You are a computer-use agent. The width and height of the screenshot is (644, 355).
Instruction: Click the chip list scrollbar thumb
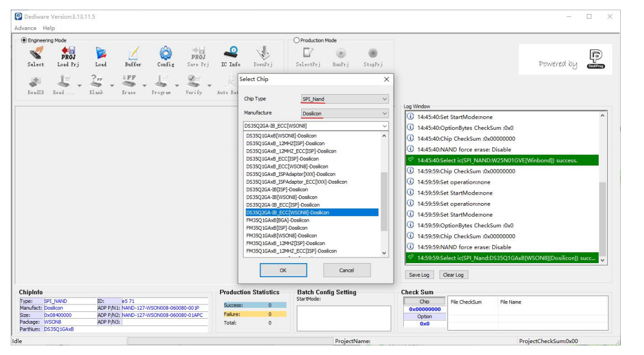[384, 201]
